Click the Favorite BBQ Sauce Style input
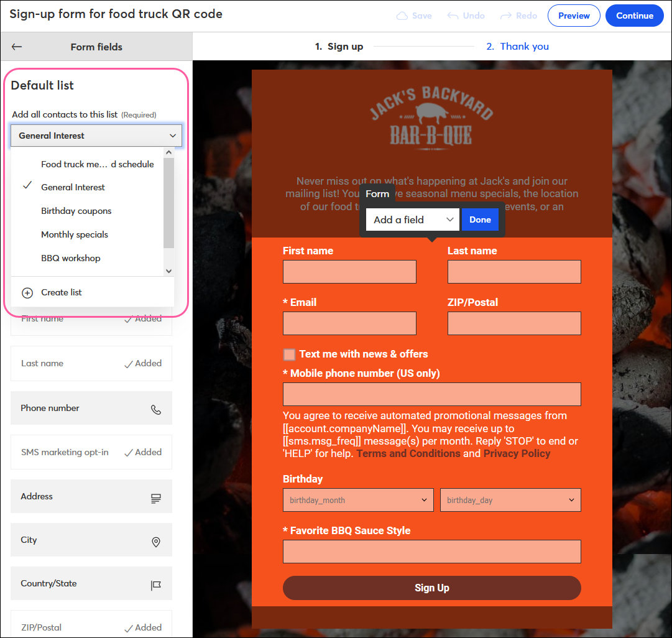The height and width of the screenshot is (638, 672). [431, 552]
